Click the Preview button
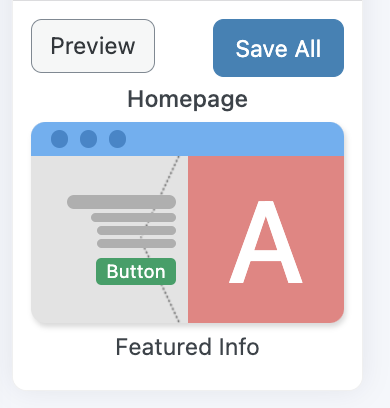Viewport: 390px width, 408px height. (93, 46)
